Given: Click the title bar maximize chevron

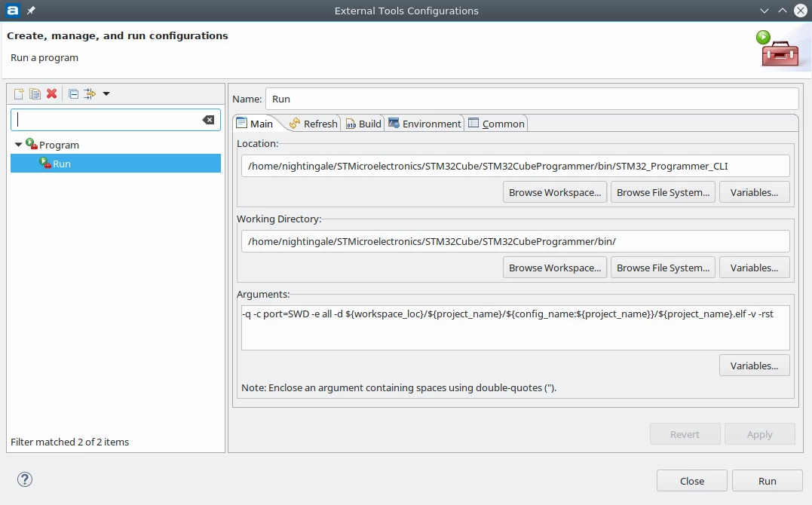Looking at the screenshot, I should pos(783,11).
